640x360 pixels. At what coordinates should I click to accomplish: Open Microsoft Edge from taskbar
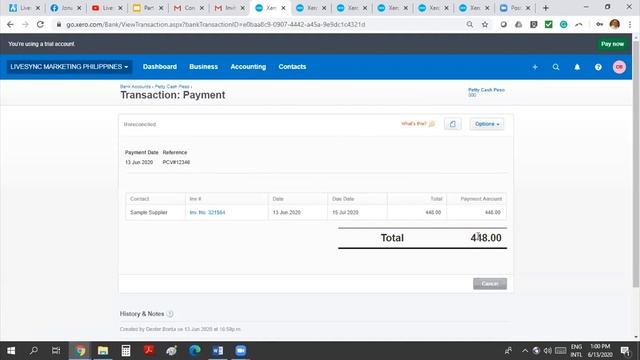pyautogui.click(x=195, y=351)
